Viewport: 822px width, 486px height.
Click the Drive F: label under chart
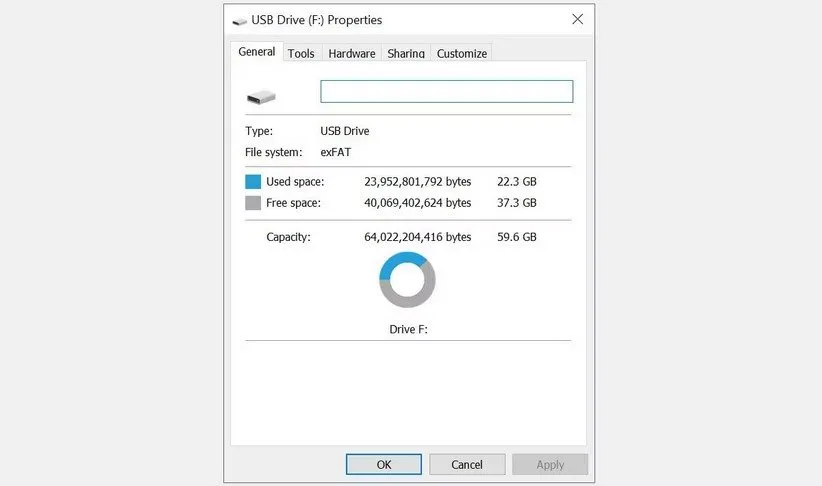pyautogui.click(x=408, y=329)
